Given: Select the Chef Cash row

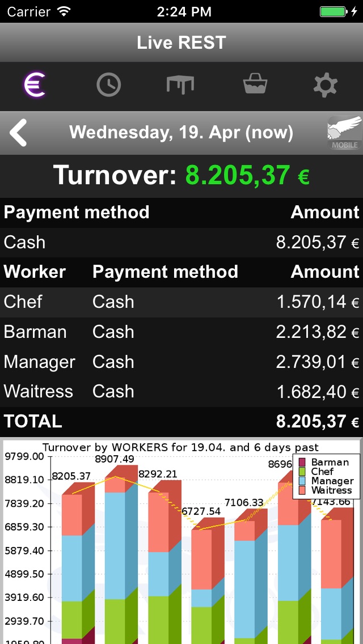Looking at the screenshot, I should coord(181,302).
